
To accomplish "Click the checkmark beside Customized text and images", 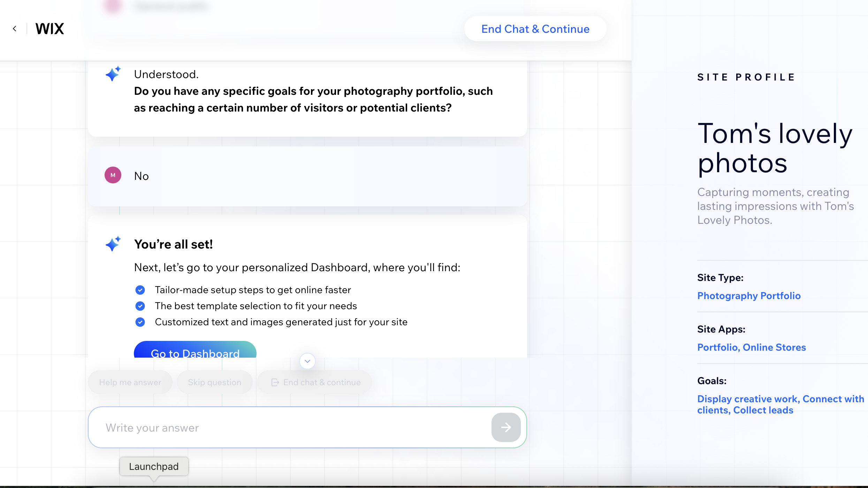I will click(x=140, y=322).
